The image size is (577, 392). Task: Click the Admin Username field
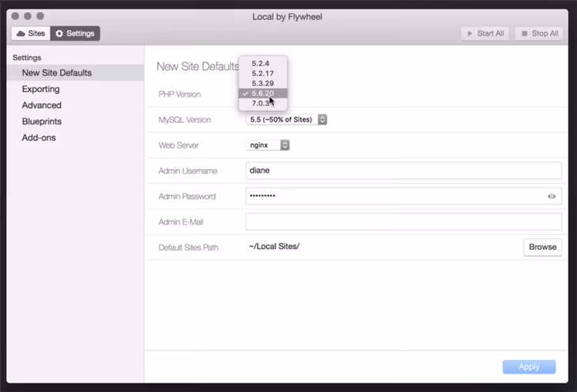point(403,171)
